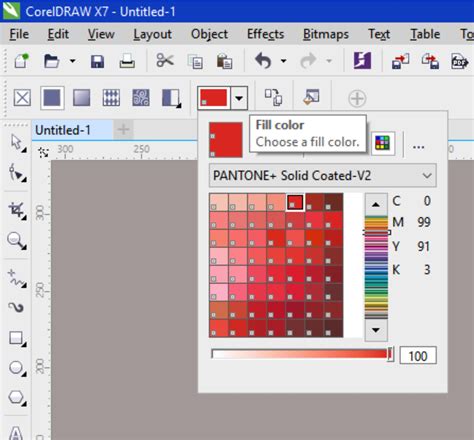Select the Artistic media tool
474x440 pixels.
click(x=16, y=307)
